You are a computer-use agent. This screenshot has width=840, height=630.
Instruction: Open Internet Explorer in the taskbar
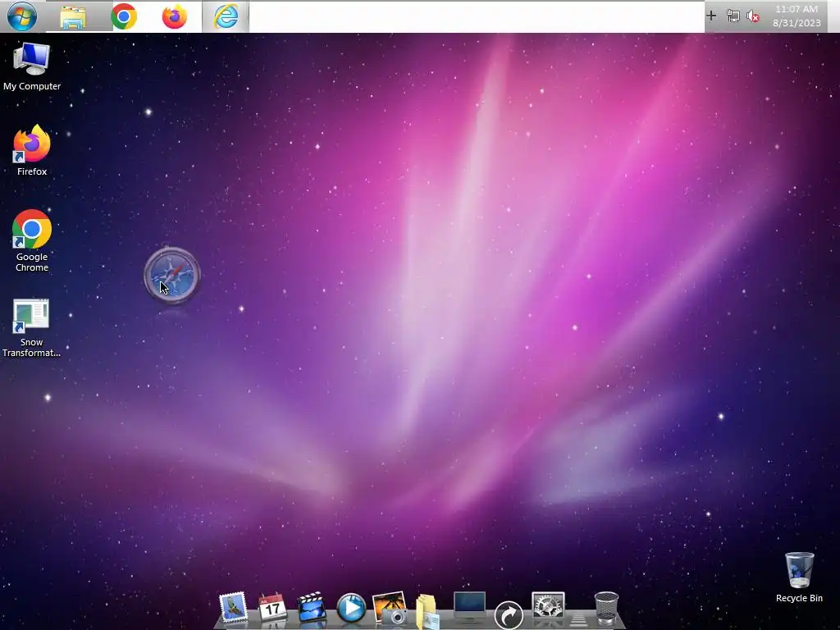226,16
